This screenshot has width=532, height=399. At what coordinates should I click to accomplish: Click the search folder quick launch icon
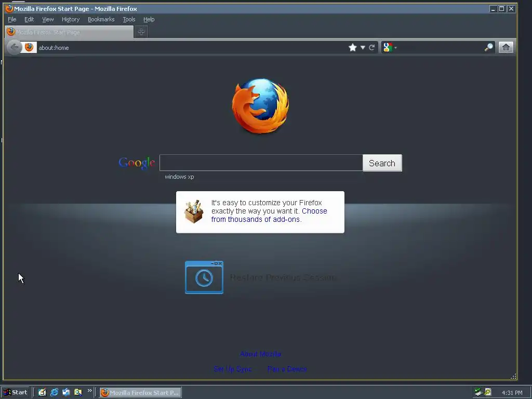[78, 392]
